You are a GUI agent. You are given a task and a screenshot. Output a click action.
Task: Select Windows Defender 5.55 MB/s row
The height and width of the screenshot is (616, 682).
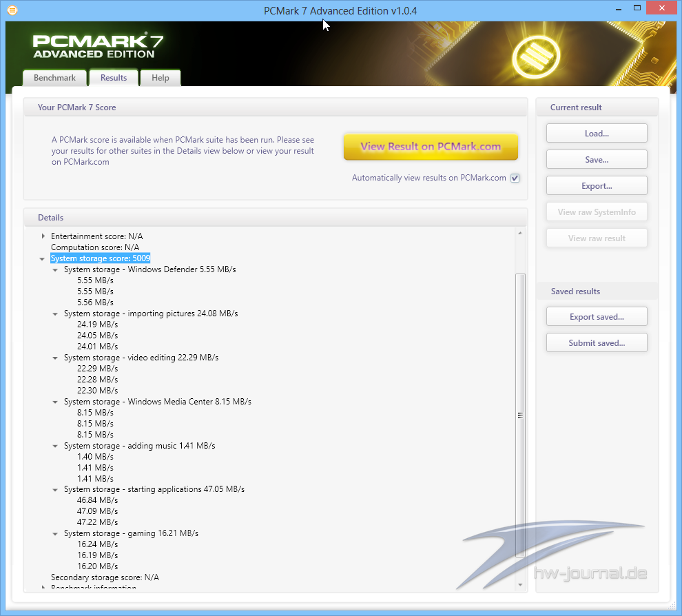(x=150, y=269)
